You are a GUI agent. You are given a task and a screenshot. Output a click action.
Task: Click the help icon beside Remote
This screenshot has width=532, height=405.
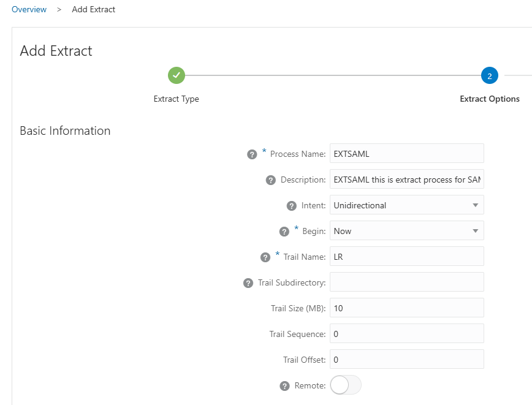click(285, 386)
